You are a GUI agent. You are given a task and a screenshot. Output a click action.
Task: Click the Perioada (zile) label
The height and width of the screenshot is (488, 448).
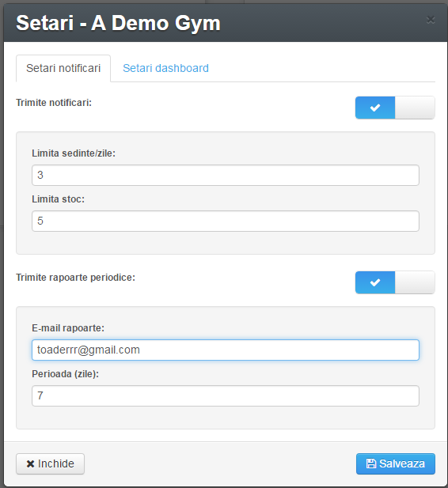click(x=66, y=374)
